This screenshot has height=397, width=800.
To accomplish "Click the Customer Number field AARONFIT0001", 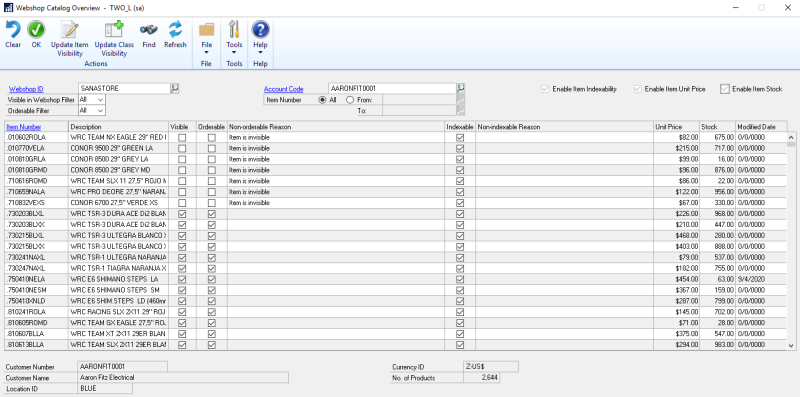I will [122, 367].
